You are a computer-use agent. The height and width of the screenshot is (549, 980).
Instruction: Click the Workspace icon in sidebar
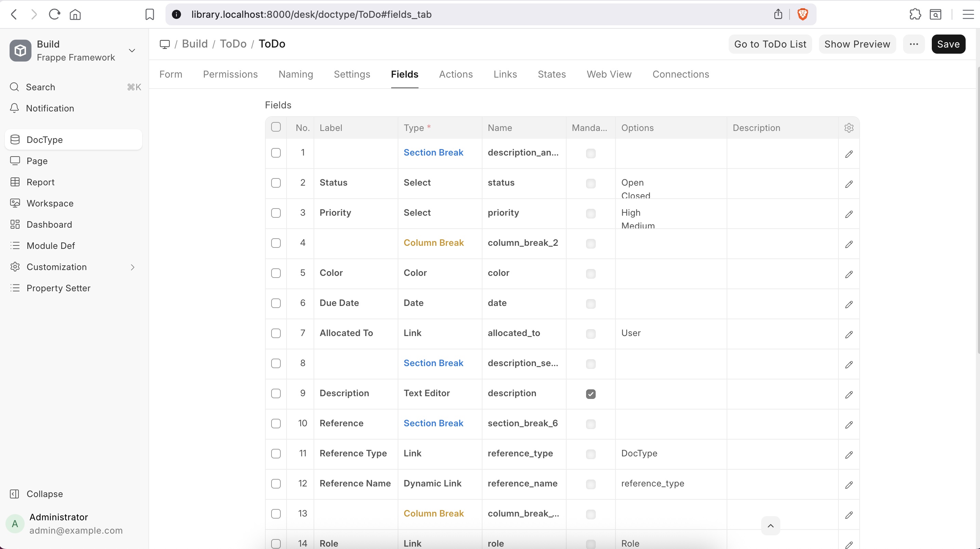tap(15, 203)
